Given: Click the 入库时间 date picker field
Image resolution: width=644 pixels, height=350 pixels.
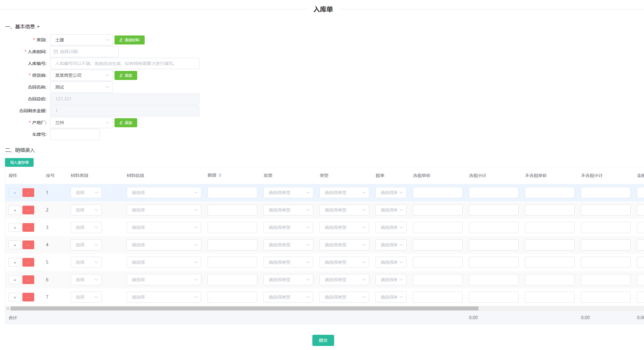Looking at the screenshot, I should pos(84,52).
